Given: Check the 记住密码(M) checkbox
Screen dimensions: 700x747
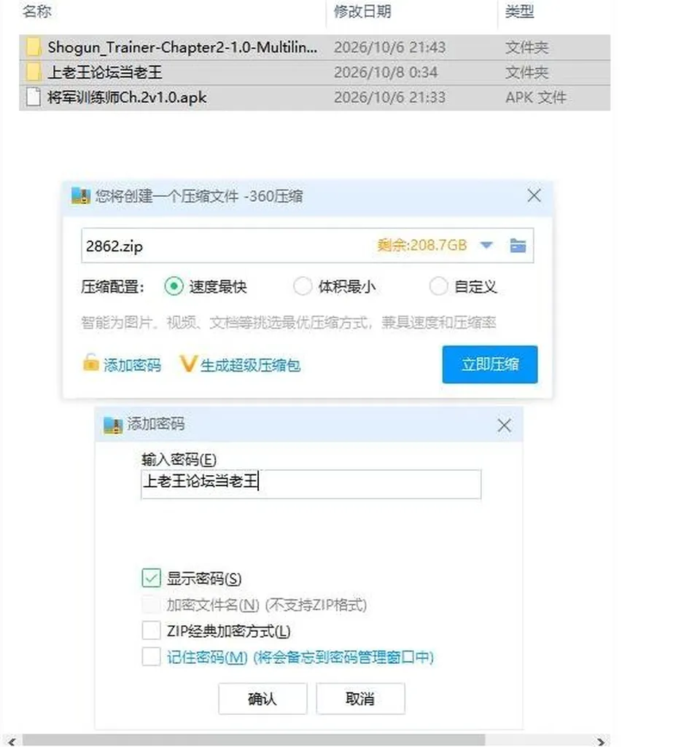Looking at the screenshot, I should [x=151, y=657].
